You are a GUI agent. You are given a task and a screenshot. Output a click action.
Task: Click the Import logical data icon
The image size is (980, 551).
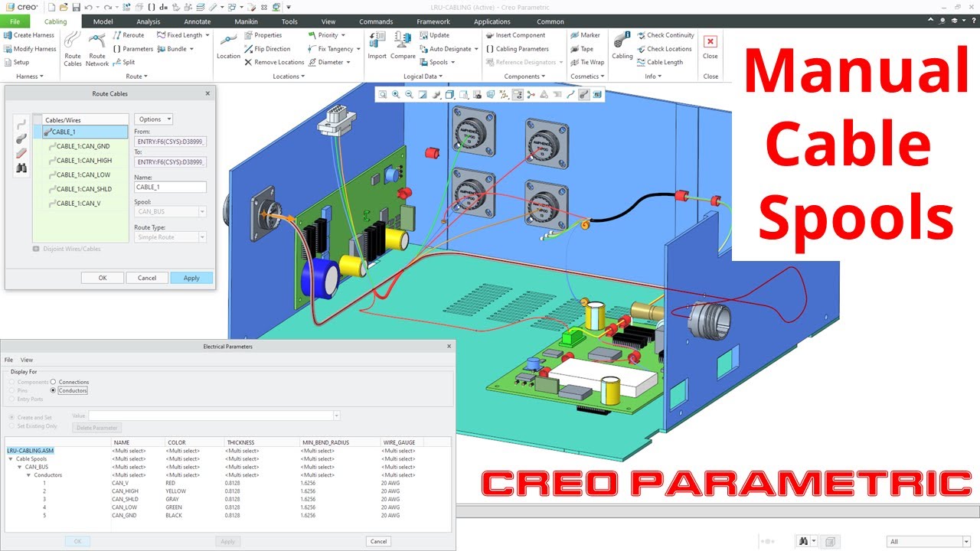pyautogui.click(x=377, y=46)
